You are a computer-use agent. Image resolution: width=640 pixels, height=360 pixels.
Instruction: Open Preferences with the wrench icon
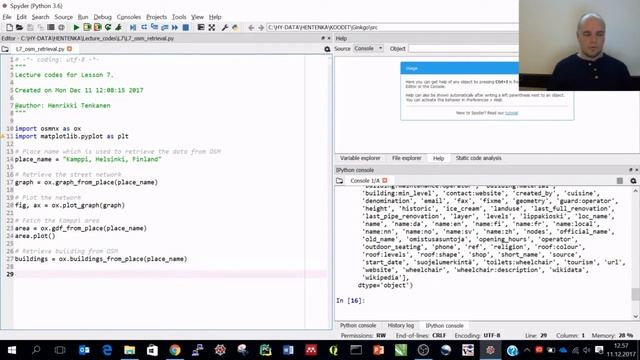coord(224,27)
